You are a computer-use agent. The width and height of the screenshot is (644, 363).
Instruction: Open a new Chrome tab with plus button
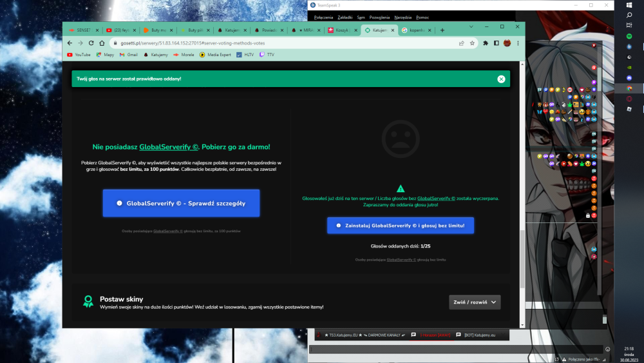442,30
